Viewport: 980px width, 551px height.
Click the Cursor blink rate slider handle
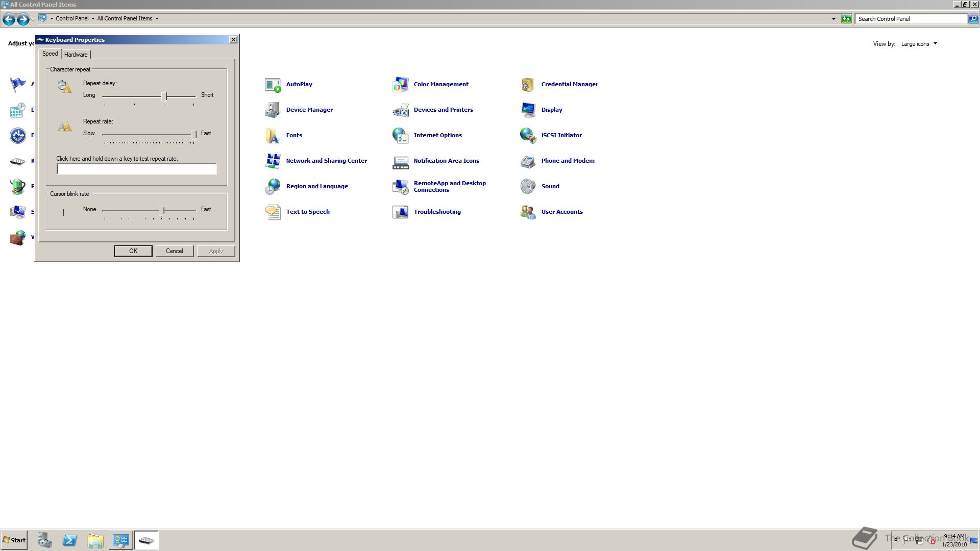(162, 211)
